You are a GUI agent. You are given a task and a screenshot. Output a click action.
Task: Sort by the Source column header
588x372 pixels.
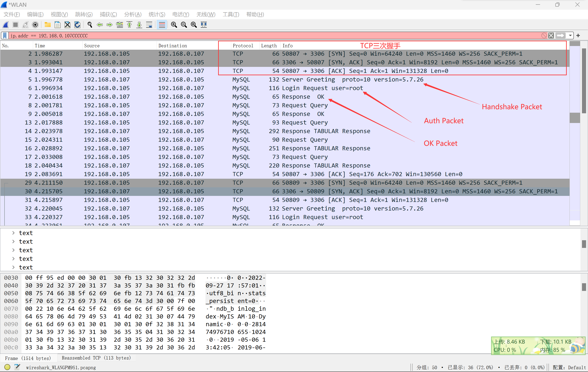pyautogui.click(x=119, y=46)
